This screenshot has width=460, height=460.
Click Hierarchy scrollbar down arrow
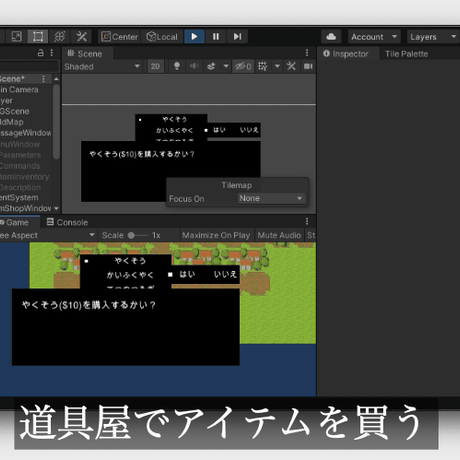(x=56, y=209)
